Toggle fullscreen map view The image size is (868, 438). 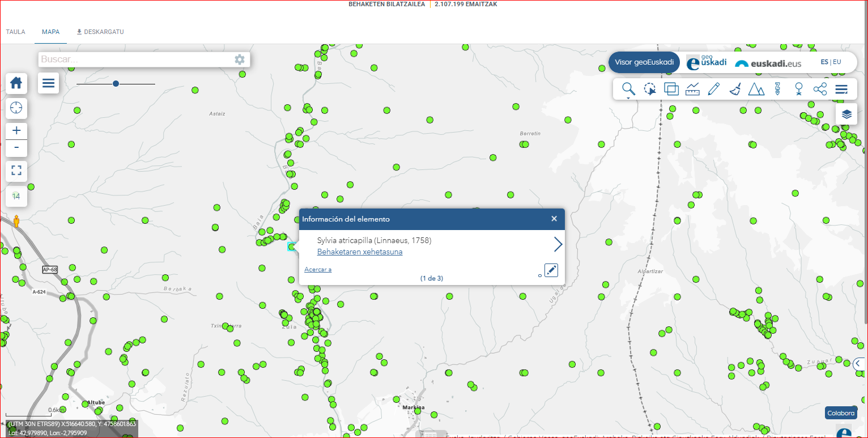[x=16, y=171]
